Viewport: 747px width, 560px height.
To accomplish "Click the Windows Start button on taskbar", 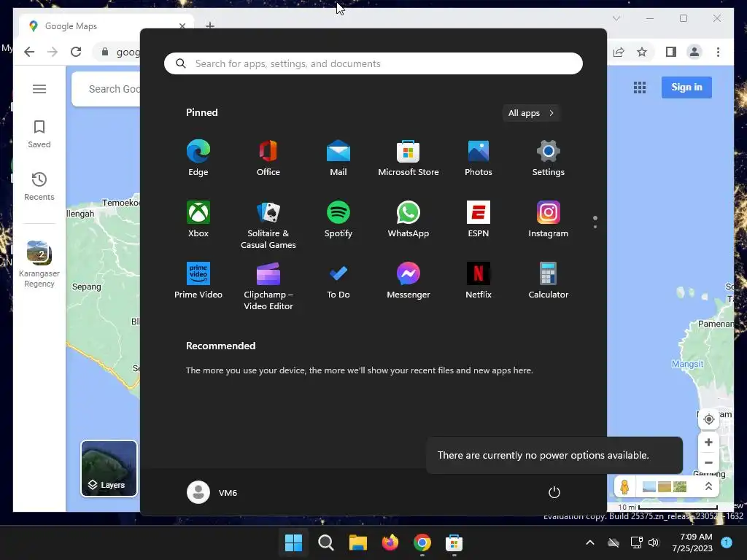I will point(293,542).
